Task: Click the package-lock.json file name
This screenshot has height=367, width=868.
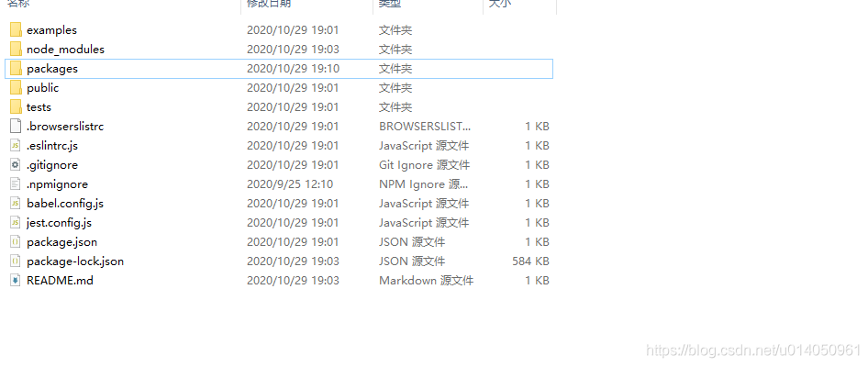Action: click(x=75, y=261)
